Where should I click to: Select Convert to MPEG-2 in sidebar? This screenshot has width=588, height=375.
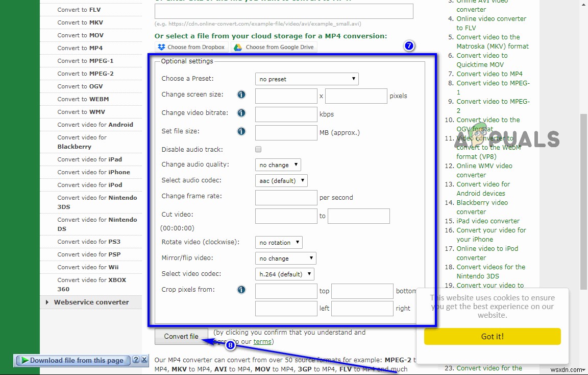coord(86,74)
